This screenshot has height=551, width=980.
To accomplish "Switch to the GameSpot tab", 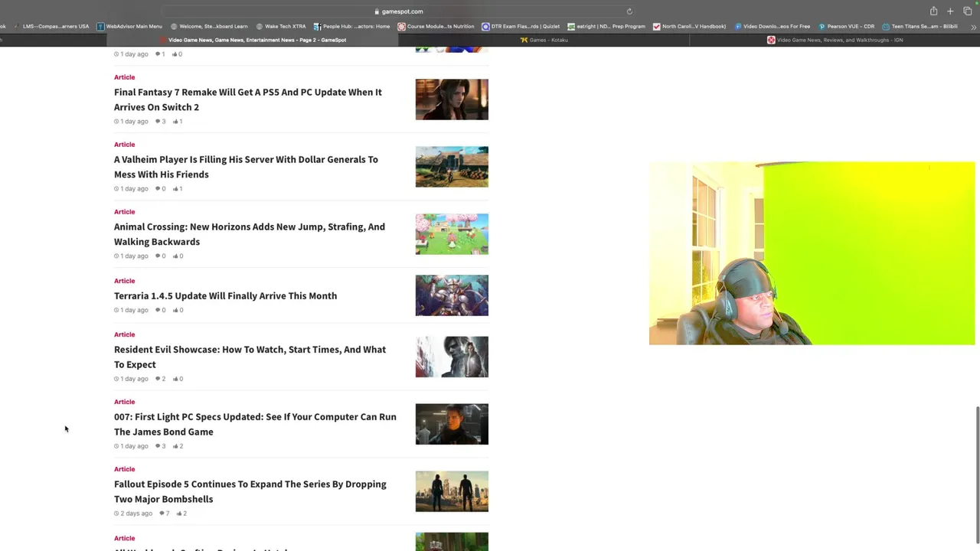I will pyautogui.click(x=253, y=40).
